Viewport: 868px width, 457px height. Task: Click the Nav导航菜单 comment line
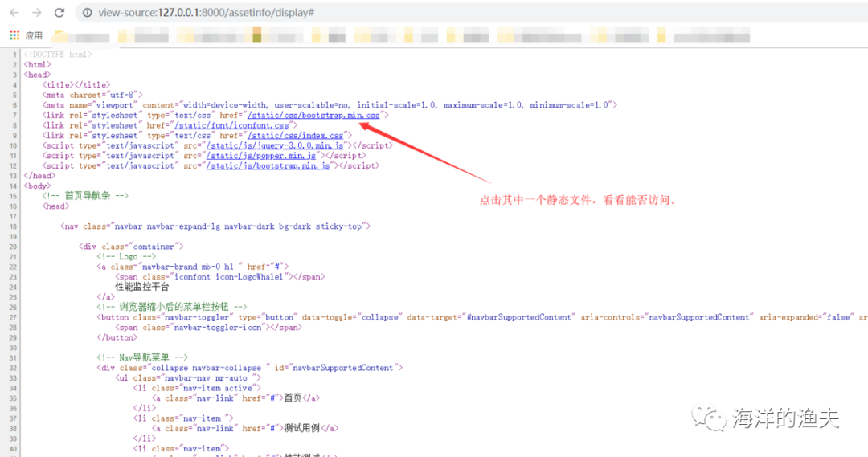click(142, 357)
